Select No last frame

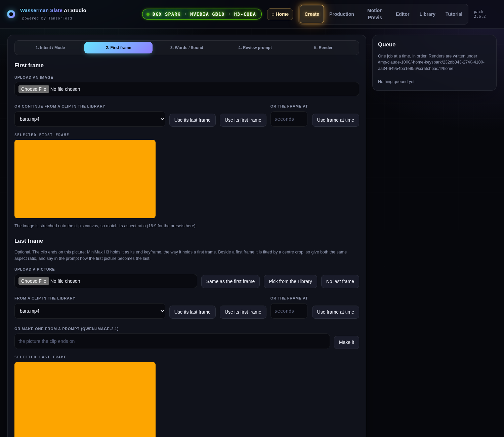tap(340, 281)
